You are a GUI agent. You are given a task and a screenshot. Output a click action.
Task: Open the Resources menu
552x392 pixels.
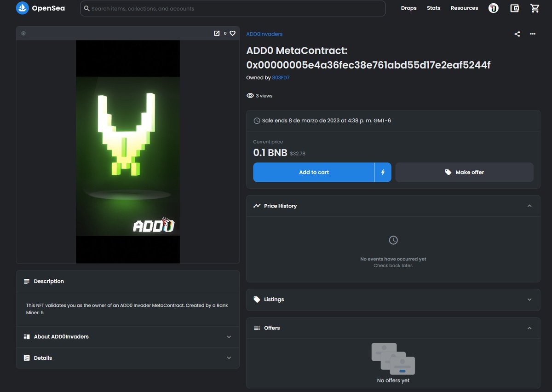[464, 8]
